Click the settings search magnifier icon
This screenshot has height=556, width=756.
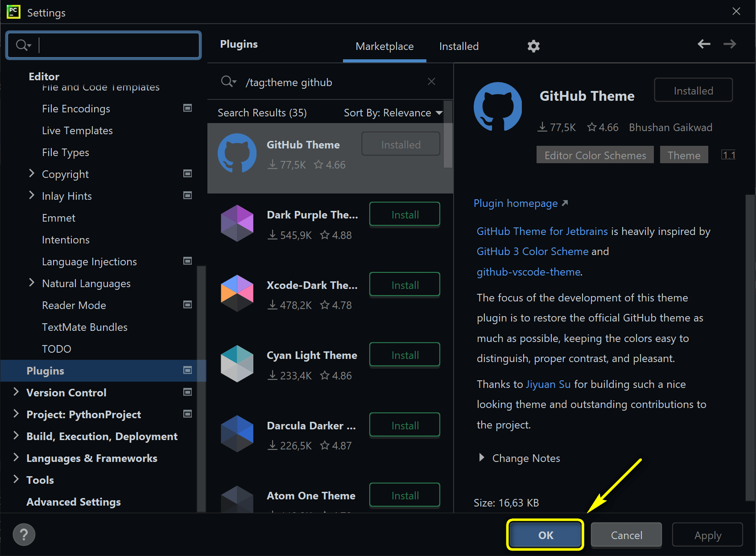[23, 45]
